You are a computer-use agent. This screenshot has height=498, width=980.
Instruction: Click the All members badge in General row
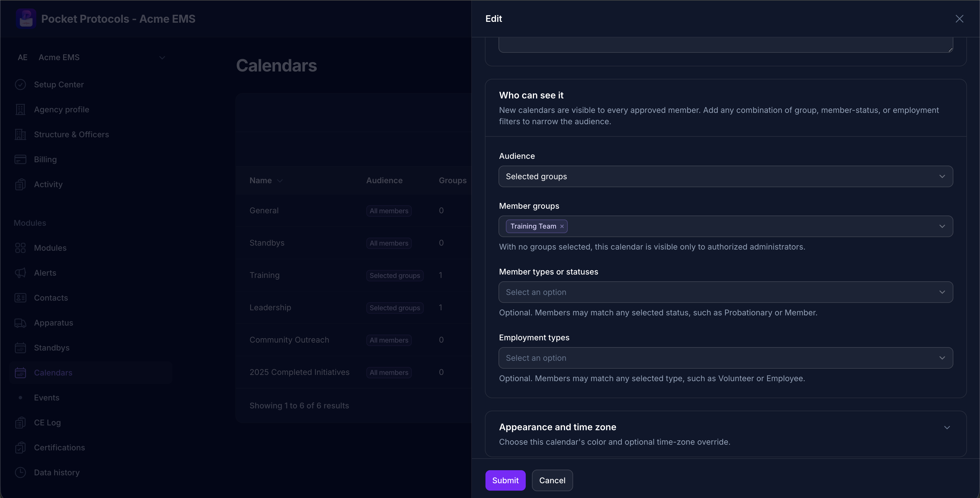(x=389, y=211)
